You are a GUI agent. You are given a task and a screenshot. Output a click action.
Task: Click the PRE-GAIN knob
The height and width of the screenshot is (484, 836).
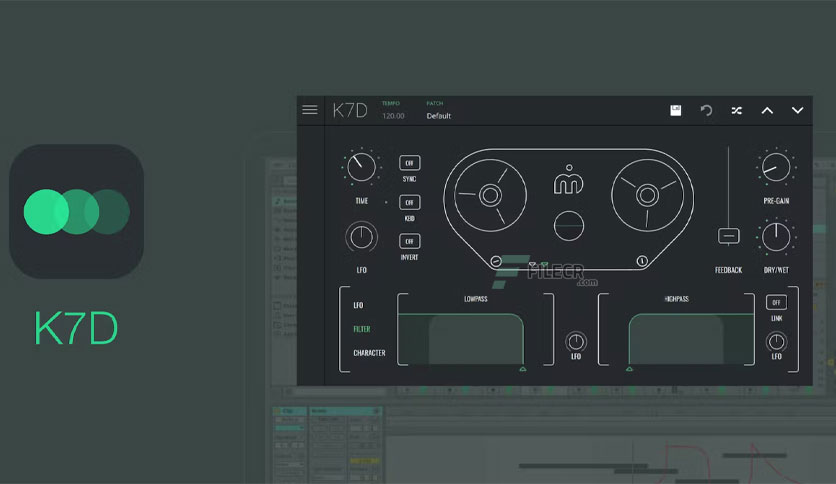click(x=776, y=167)
